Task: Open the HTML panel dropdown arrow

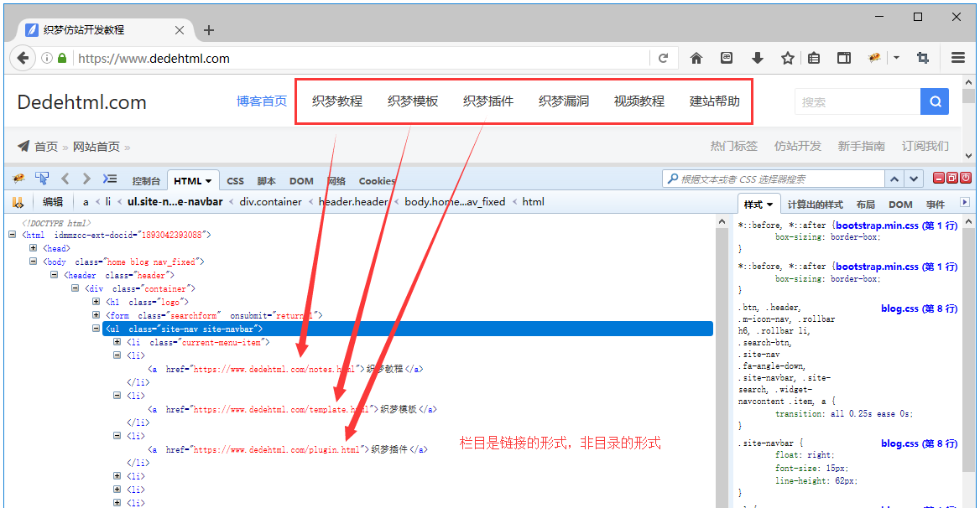Action: [209, 181]
